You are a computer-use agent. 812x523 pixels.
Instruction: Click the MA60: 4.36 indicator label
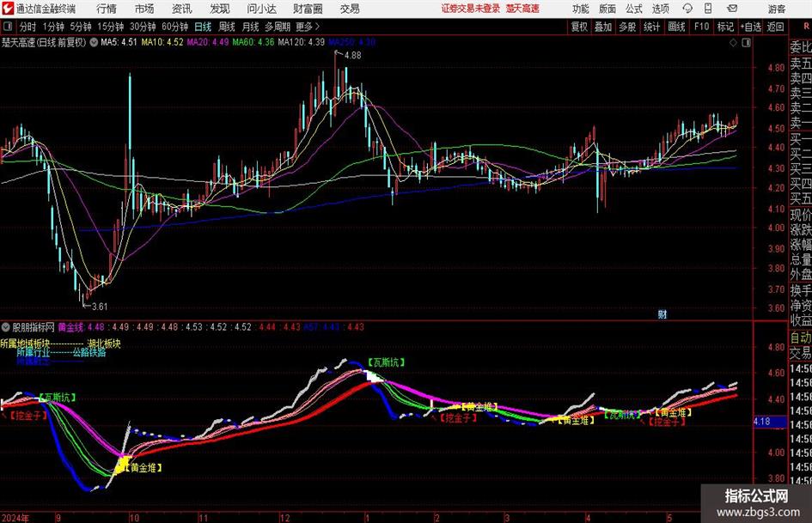tap(253, 42)
